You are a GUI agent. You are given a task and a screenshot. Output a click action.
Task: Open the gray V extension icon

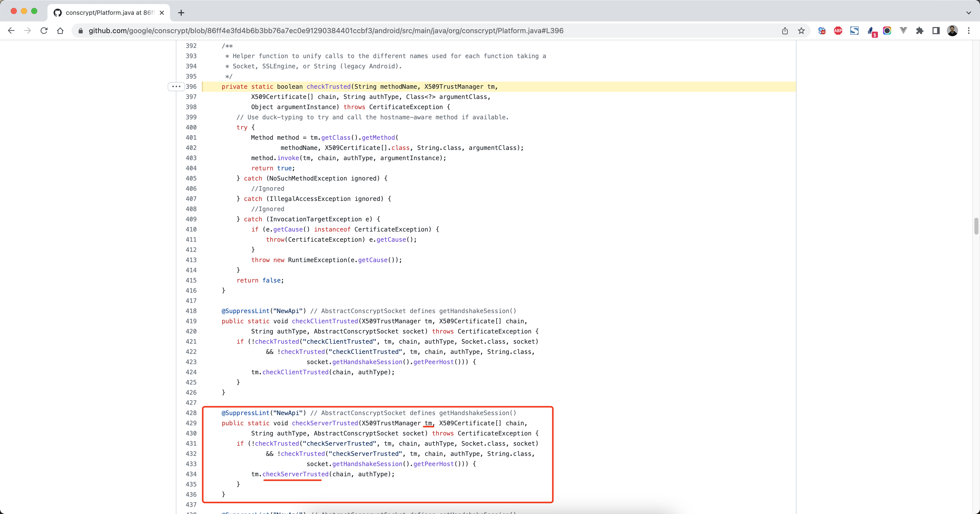[x=903, y=31]
